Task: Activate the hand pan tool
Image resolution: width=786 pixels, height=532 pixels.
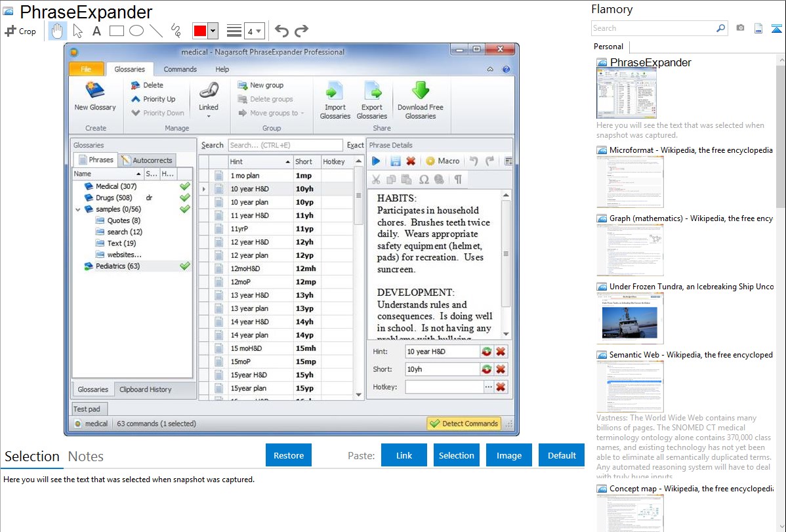Action: point(57,31)
